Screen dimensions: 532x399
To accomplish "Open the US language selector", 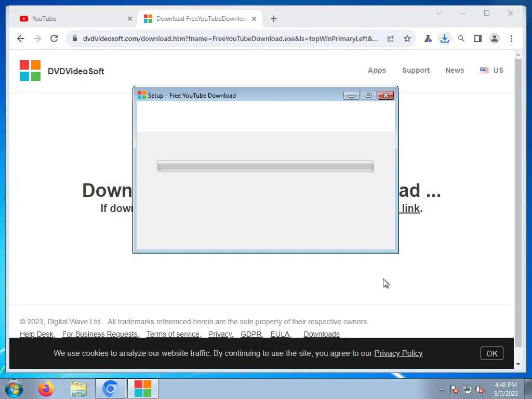I will tap(491, 70).
